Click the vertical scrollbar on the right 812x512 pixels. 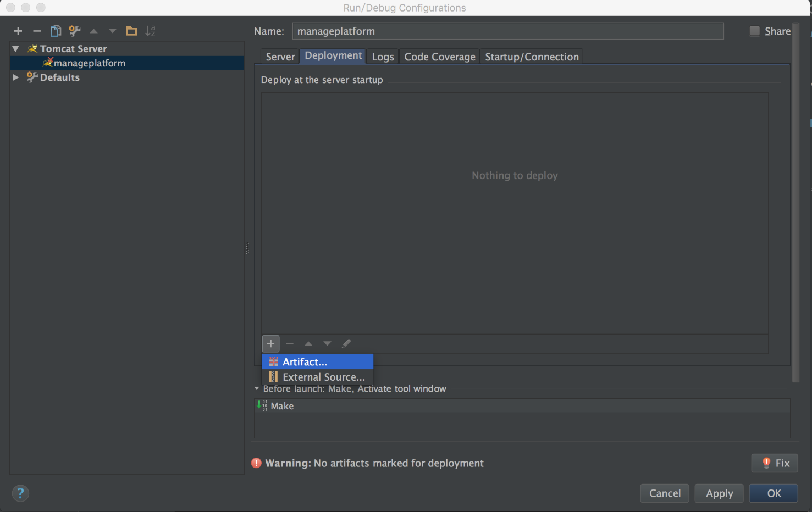(x=796, y=203)
